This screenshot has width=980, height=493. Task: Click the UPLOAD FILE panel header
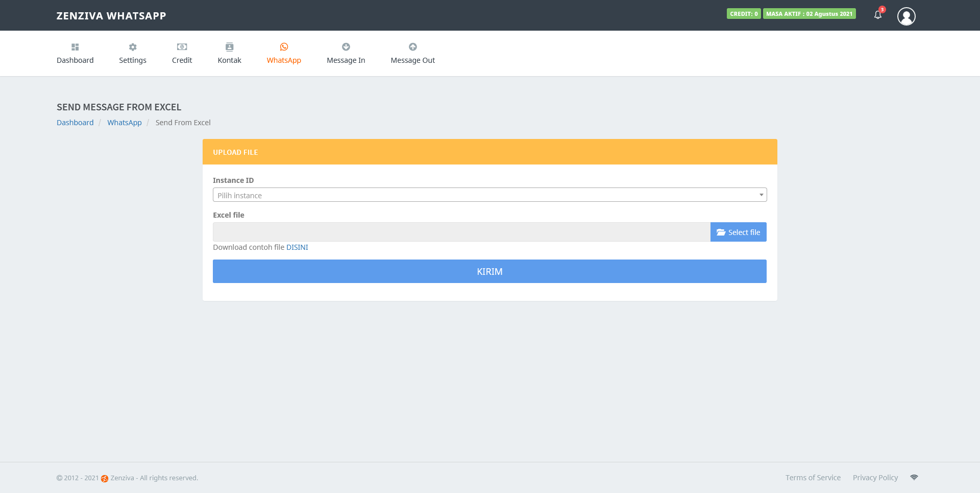coord(489,152)
